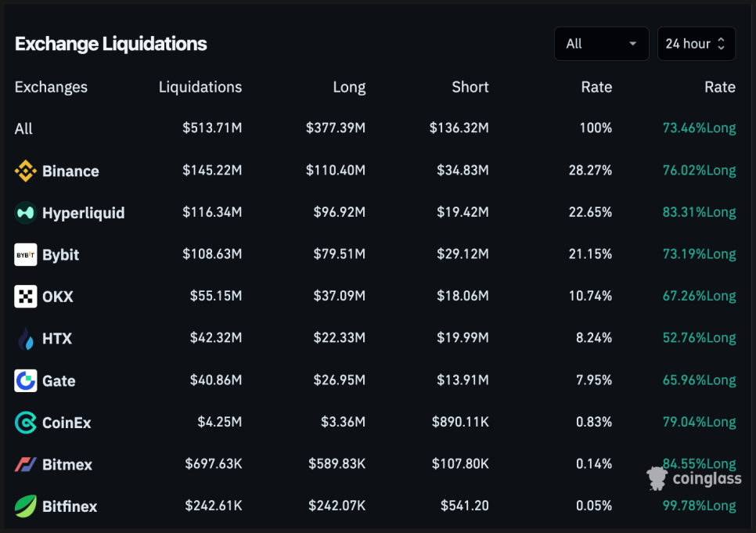756x533 pixels.
Task: Open the Binance exchange name link
Action: coord(70,171)
